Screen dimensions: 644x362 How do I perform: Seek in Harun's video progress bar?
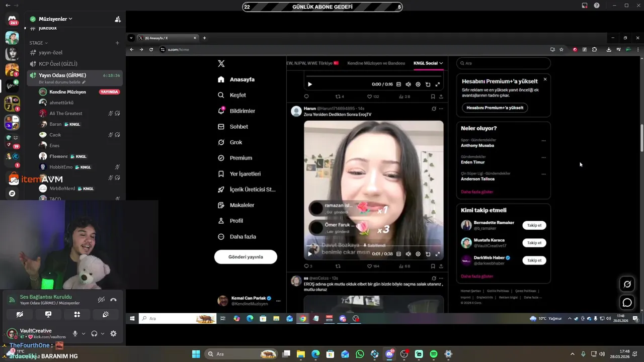pyautogui.click(x=374, y=246)
